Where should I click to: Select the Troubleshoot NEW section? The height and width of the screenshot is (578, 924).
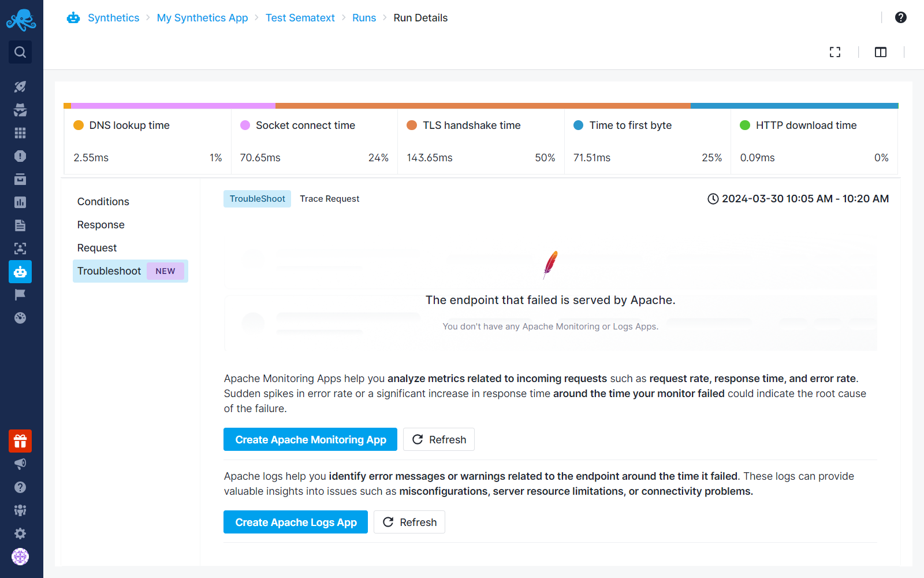coord(131,271)
